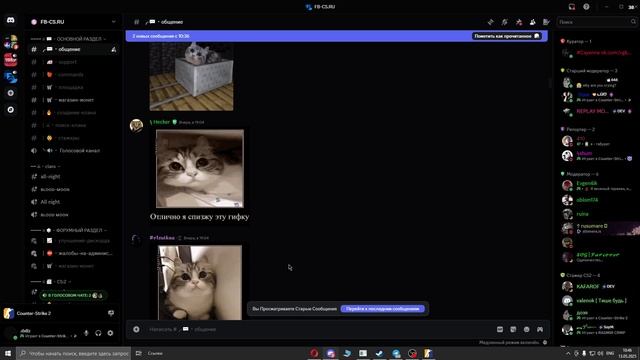This screenshot has height=360, width=640.
Task: Add a server with plus icon
Action: (11, 93)
